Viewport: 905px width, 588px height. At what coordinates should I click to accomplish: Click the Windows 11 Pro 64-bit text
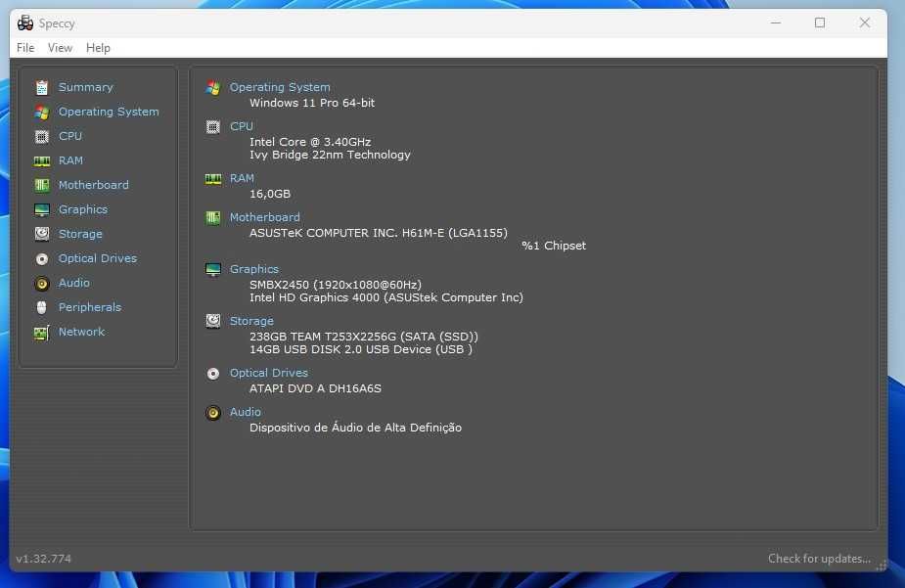tap(312, 103)
